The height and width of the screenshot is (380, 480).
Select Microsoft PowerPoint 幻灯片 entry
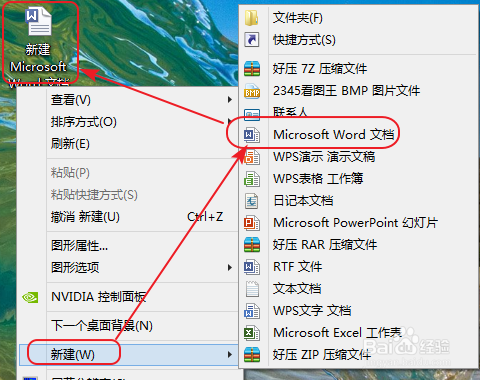pos(359,223)
